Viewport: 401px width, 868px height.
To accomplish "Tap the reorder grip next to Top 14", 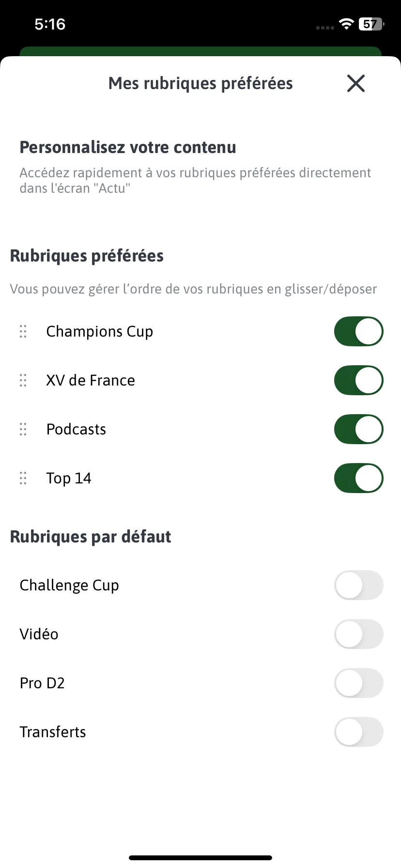I will point(23,478).
